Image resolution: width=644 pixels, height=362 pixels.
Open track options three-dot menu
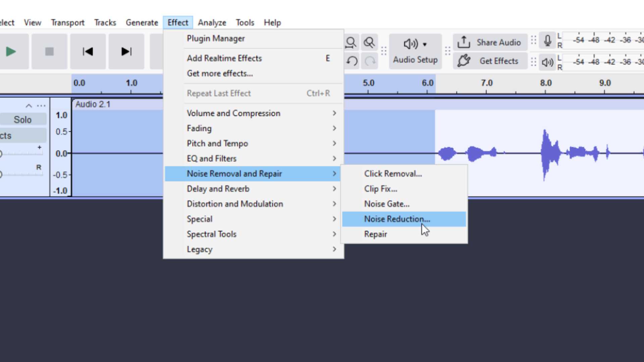click(x=41, y=106)
